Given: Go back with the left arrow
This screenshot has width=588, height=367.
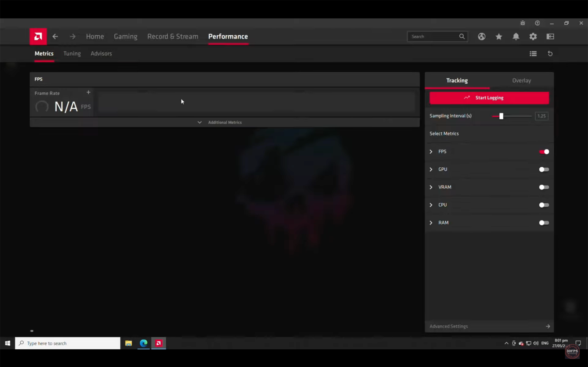Looking at the screenshot, I should 55,36.
